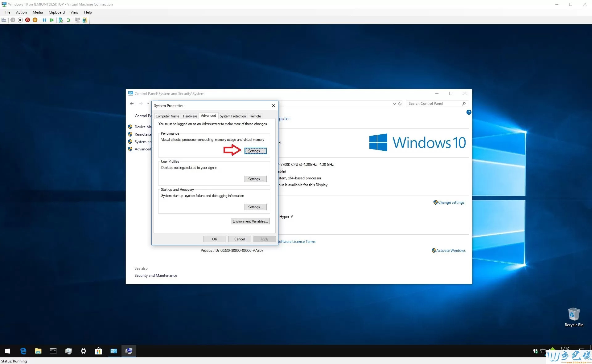Go back in the Control Panel window
The width and height of the screenshot is (592, 364).
pos(132,104)
